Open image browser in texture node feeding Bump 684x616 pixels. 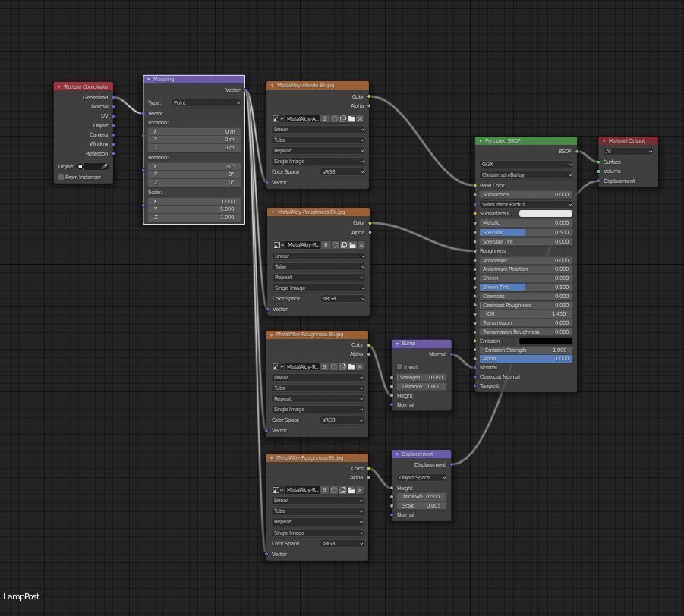278,366
